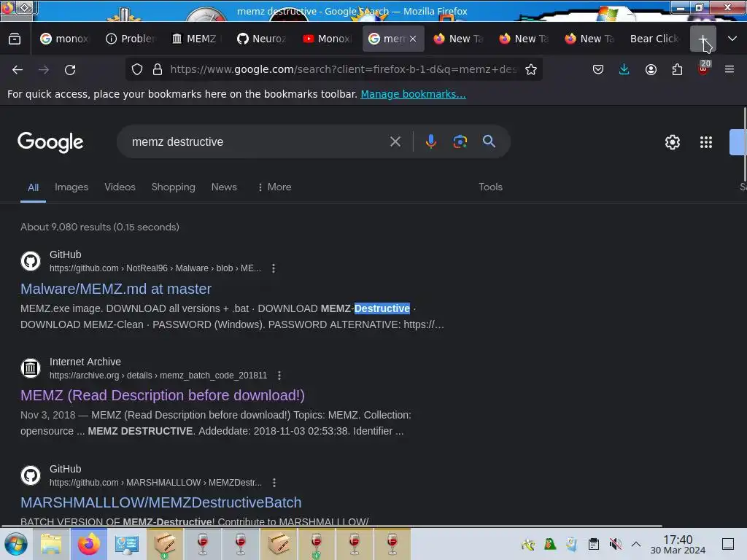Image resolution: width=747 pixels, height=560 pixels.
Task: Select the Videos search filter
Action: pyautogui.click(x=120, y=187)
